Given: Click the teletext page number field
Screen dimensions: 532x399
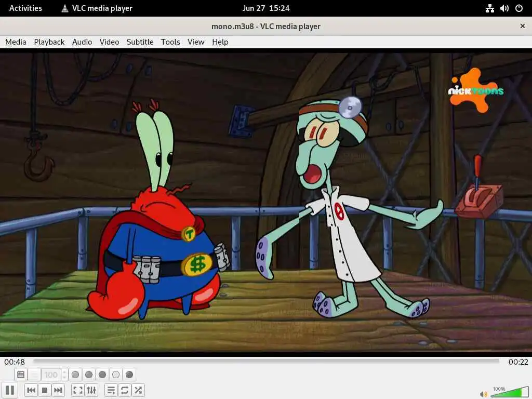Looking at the screenshot, I should (51, 375).
